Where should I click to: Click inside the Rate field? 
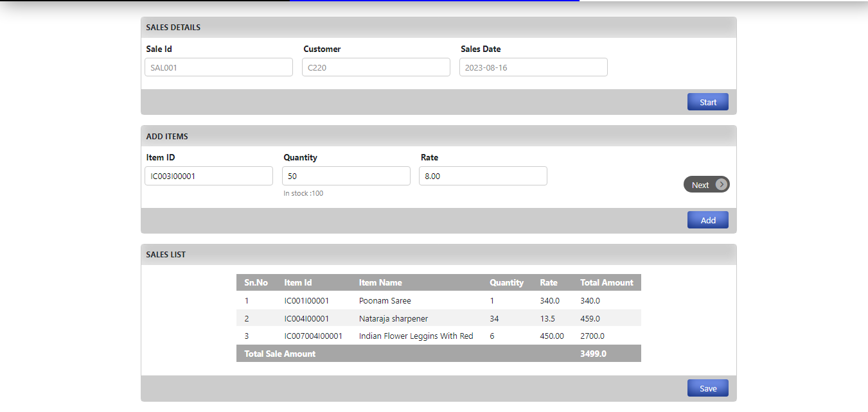point(483,175)
